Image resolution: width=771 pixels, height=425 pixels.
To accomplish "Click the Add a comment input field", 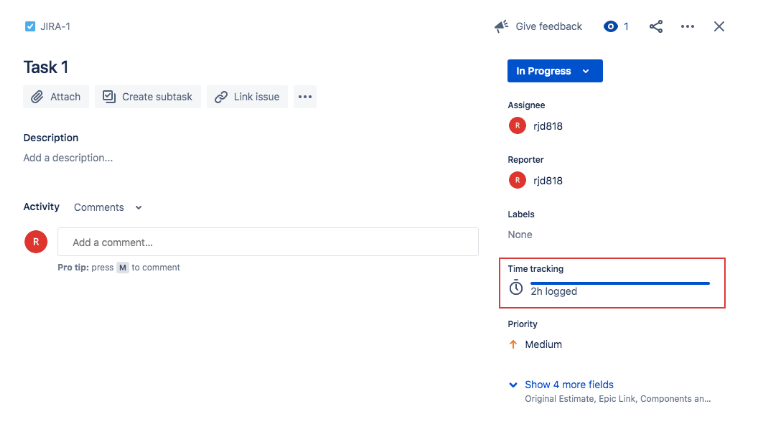I will point(267,242).
